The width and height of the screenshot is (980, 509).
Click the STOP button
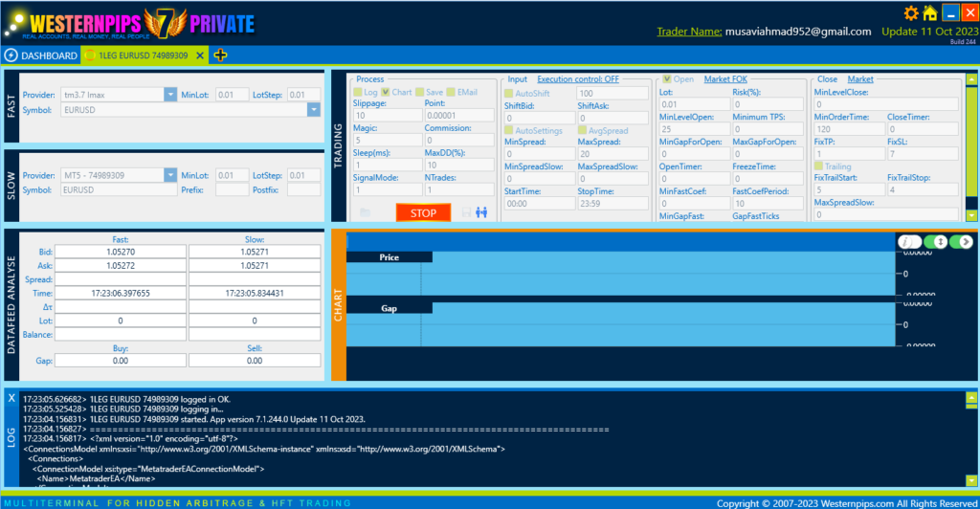423,213
